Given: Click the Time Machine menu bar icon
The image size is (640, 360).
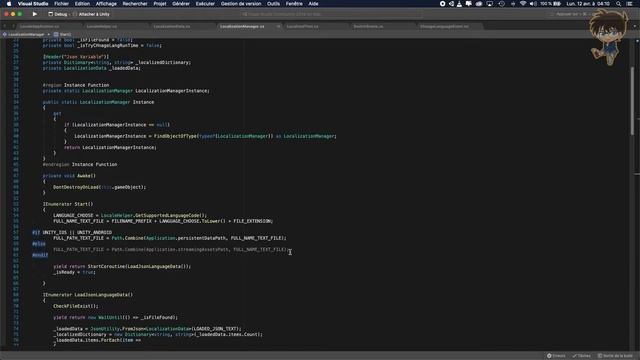Looking at the screenshot, I should click(501, 4).
